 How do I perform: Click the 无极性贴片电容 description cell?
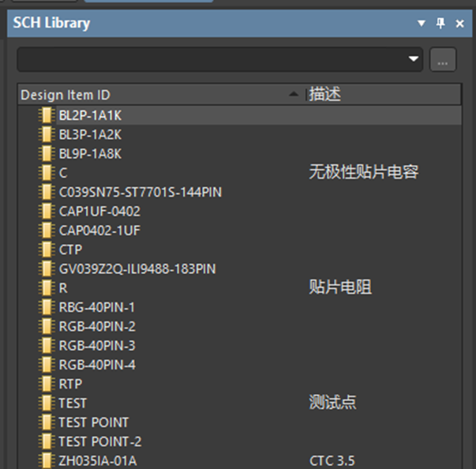[x=364, y=172]
